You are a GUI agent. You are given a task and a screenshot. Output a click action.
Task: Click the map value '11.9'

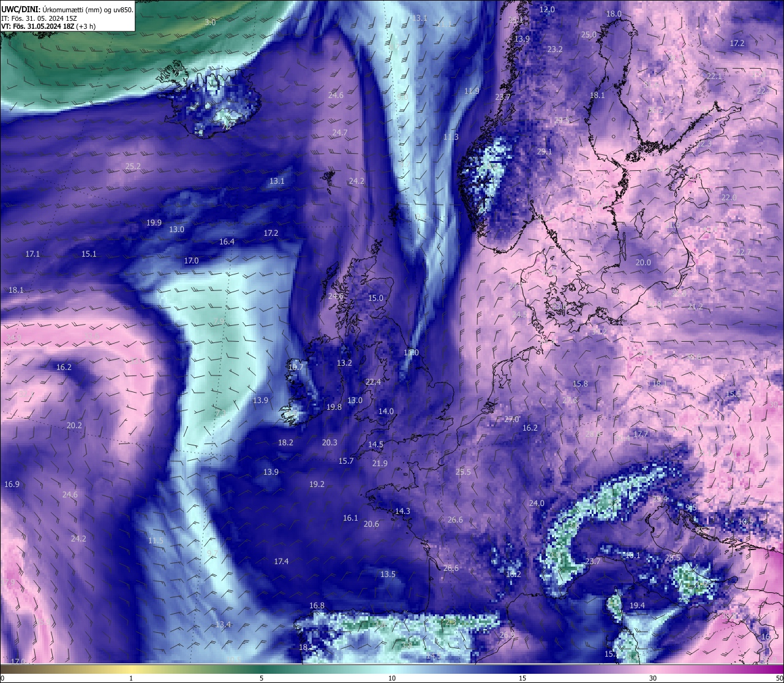pyautogui.click(x=472, y=91)
